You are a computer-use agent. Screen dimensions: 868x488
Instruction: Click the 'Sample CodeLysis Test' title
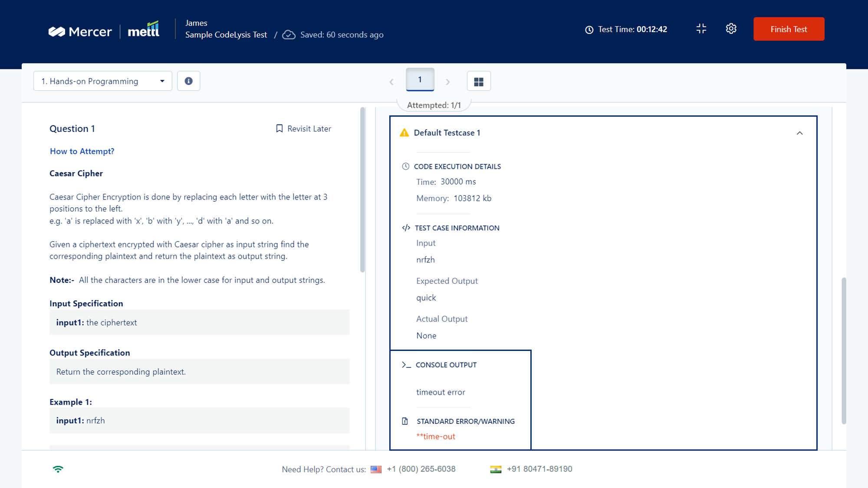(226, 35)
